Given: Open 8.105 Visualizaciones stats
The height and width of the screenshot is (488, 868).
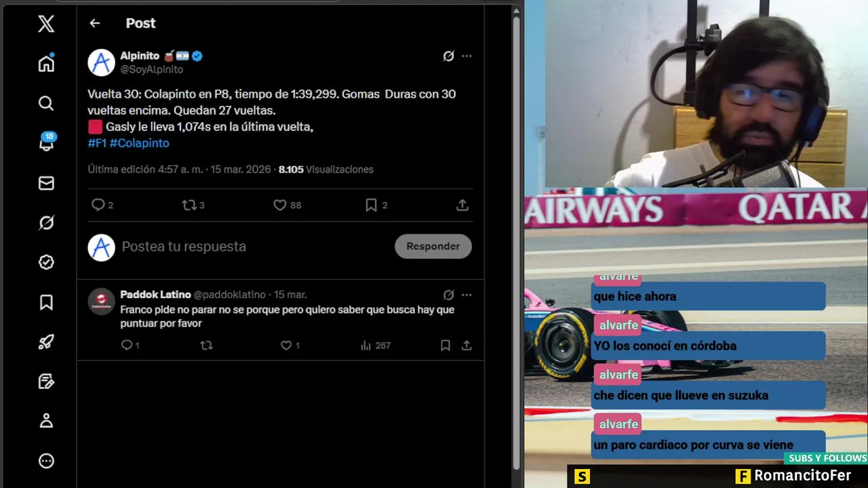Looking at the screenshot, I should click(x=325, y=169).
